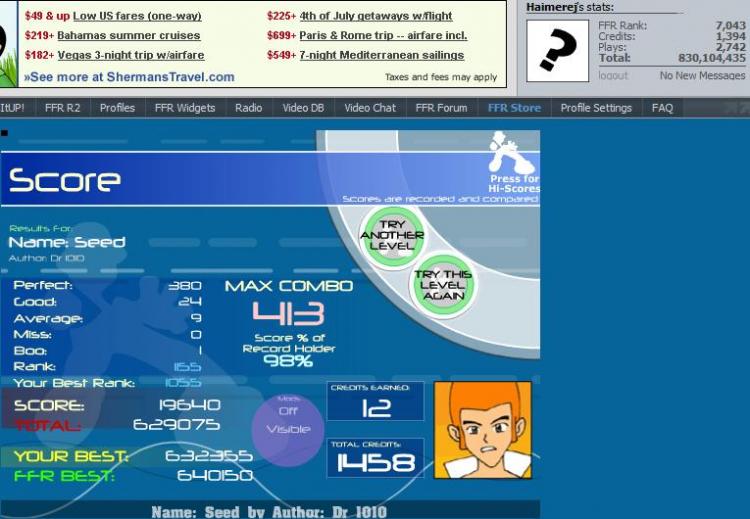Viewport: 750px width, 519px height.
Task: Open the Video Chat page
Action: click(370, 108)
